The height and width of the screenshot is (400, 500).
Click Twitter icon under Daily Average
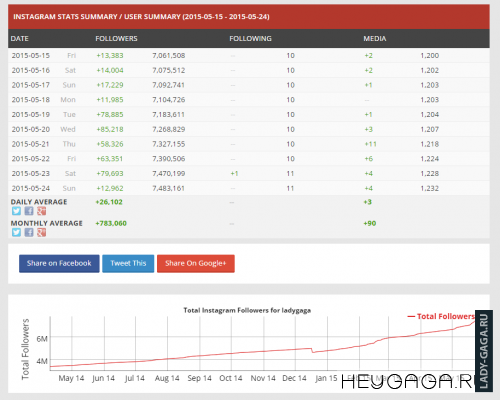click(x=16, y=211)
